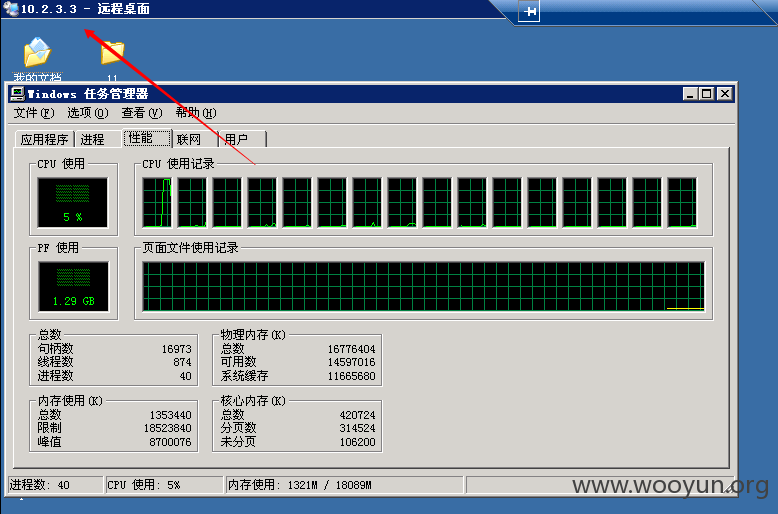
Task: Click the 限制 value 18523840
Action: [167, 428]
